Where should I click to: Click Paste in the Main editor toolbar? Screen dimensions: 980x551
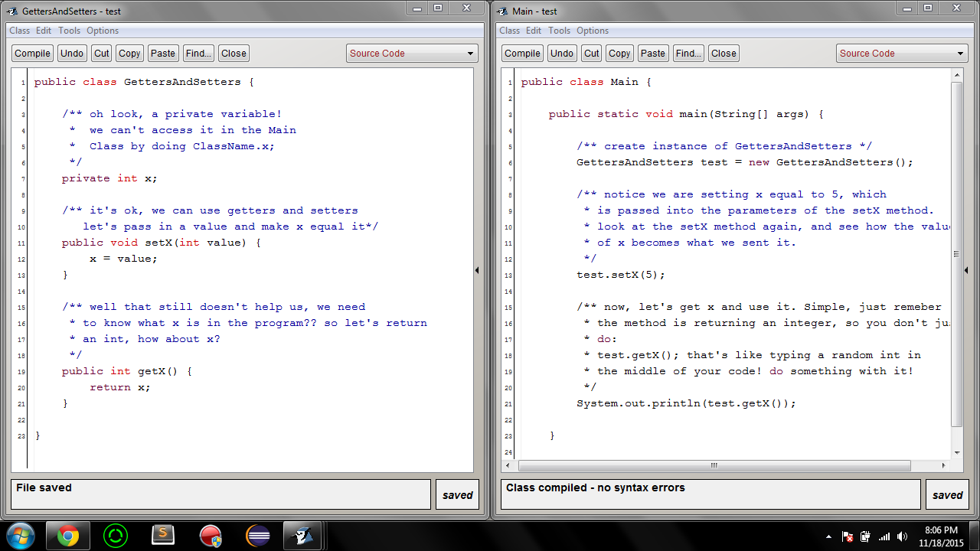[x=653, y=53]
